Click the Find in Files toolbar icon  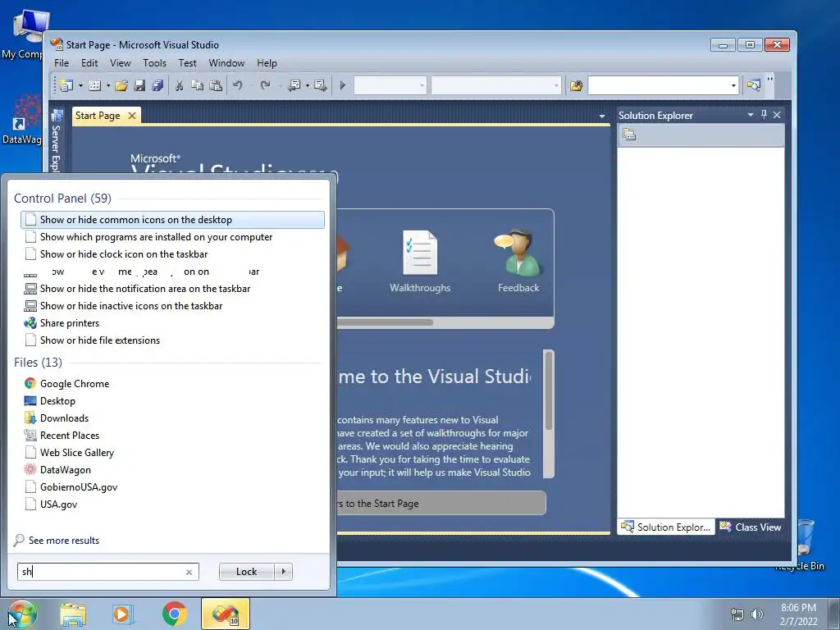tap(577, 85)
